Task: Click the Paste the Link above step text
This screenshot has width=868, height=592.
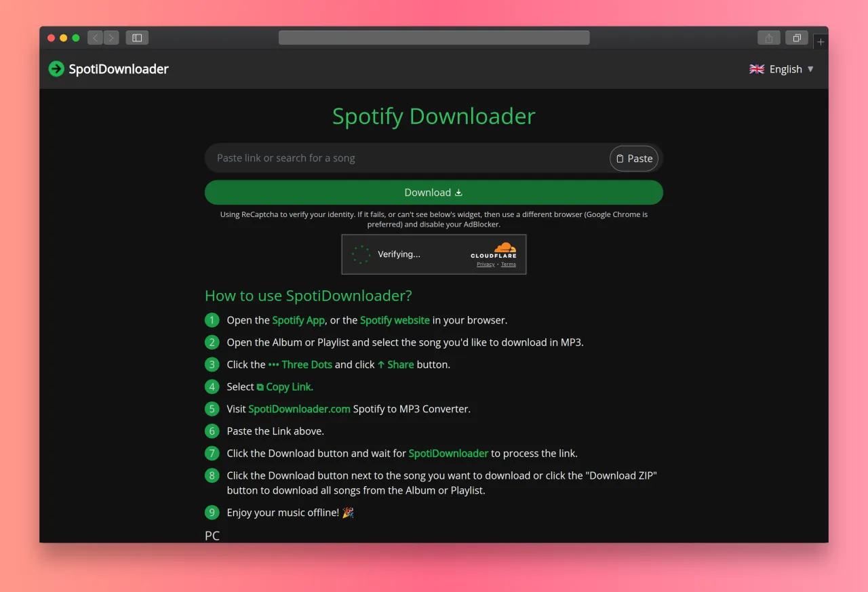Action: tap(275, 431)
